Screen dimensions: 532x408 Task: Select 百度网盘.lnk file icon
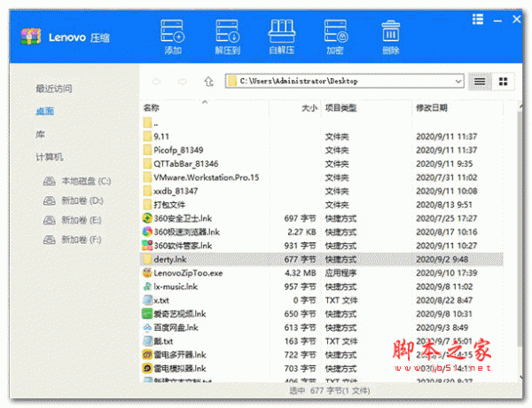147,327
